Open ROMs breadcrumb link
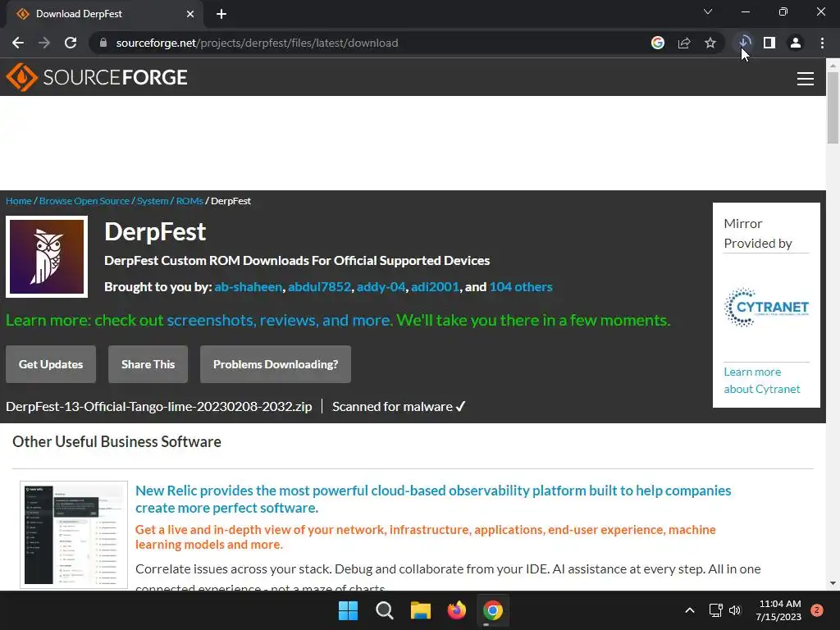 (189, 201)
